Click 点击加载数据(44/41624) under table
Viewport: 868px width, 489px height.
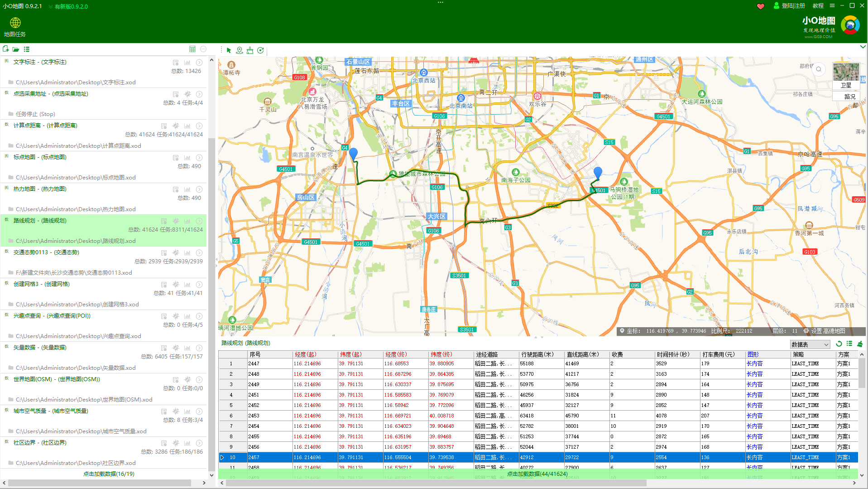pyautogui.click(x=537, y=474)
